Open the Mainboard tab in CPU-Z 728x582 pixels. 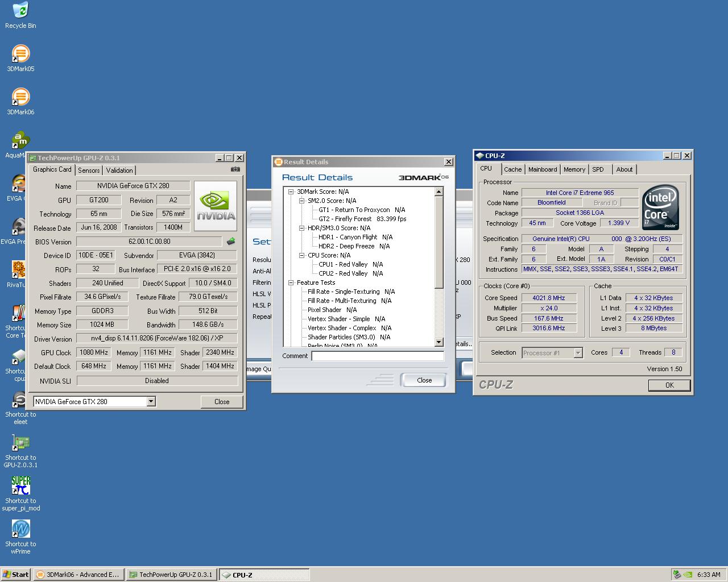(x=543, y=169)
